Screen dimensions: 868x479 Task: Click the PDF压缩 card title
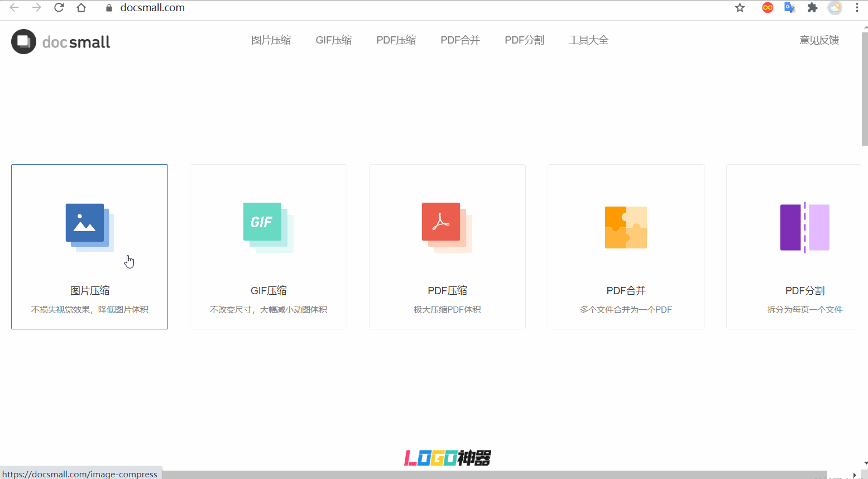pyautogui.click(x=447, y=291)
